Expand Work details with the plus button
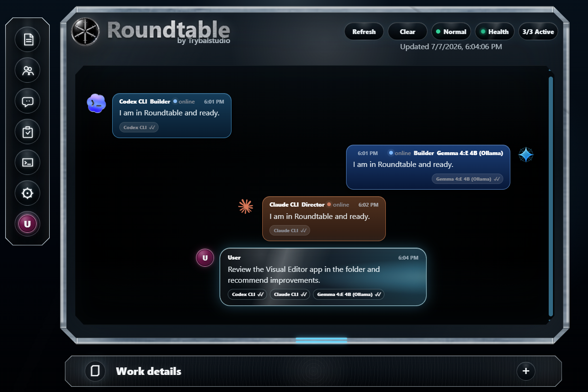Viewport: 588px width, 392px height. pyautogui.click(x=526, y=371)
